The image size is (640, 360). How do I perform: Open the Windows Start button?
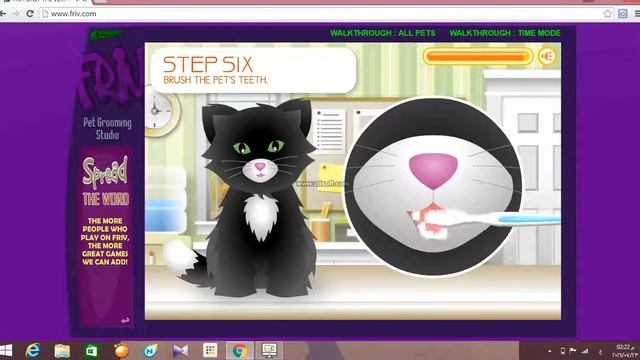coord(6,350)
